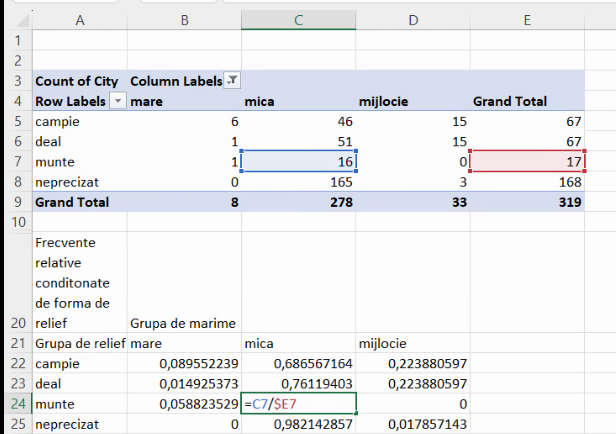Image resolution: width=616 pixels, height=434 pixels.
Task: Click row 24 header
Action: point(16,404)
